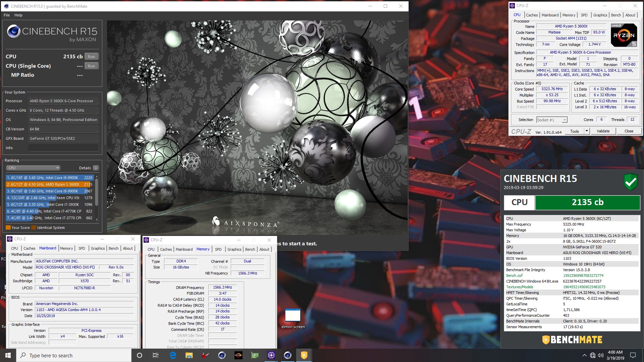Open the Help menu in Cinebench
644x362 pixels.
point(18,15)
